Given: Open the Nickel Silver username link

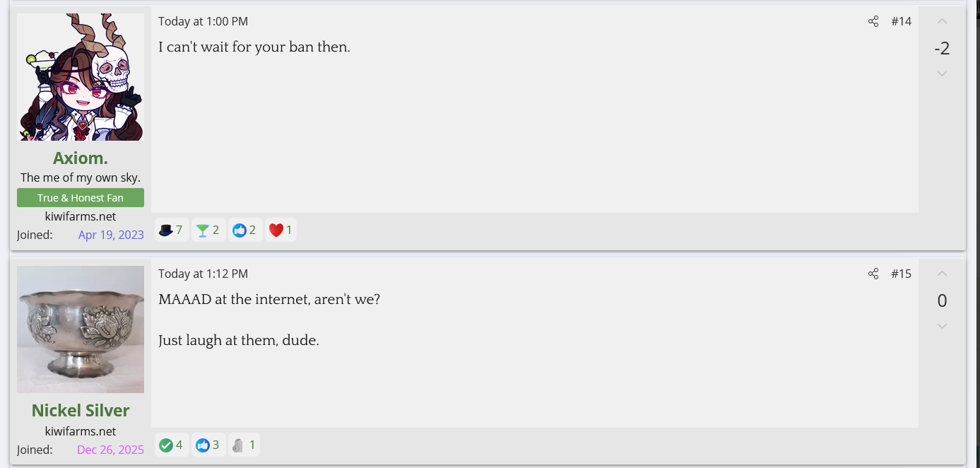Looking at the screenshot, I should point(81,410).
